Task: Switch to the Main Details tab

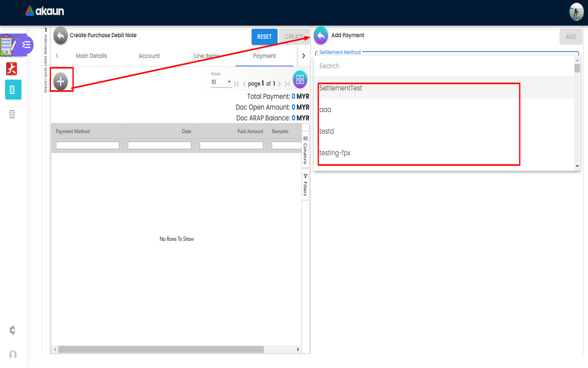Action: pos(91,56)
